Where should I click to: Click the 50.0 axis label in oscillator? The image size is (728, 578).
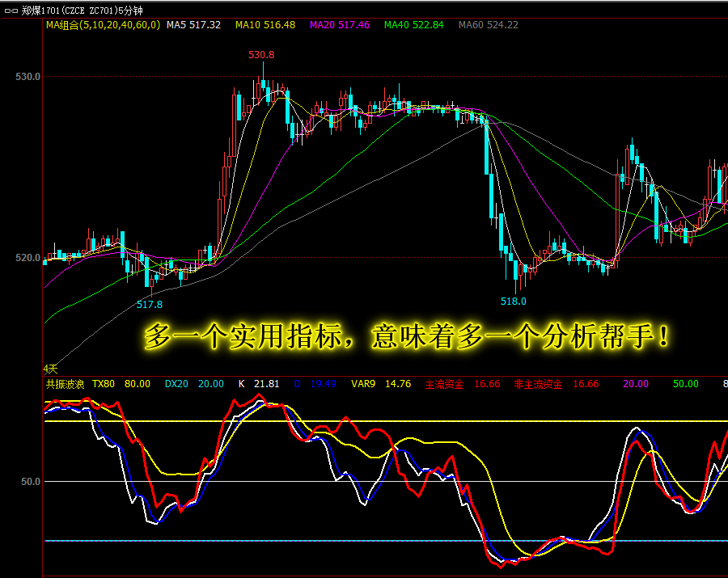coord(31,482)
